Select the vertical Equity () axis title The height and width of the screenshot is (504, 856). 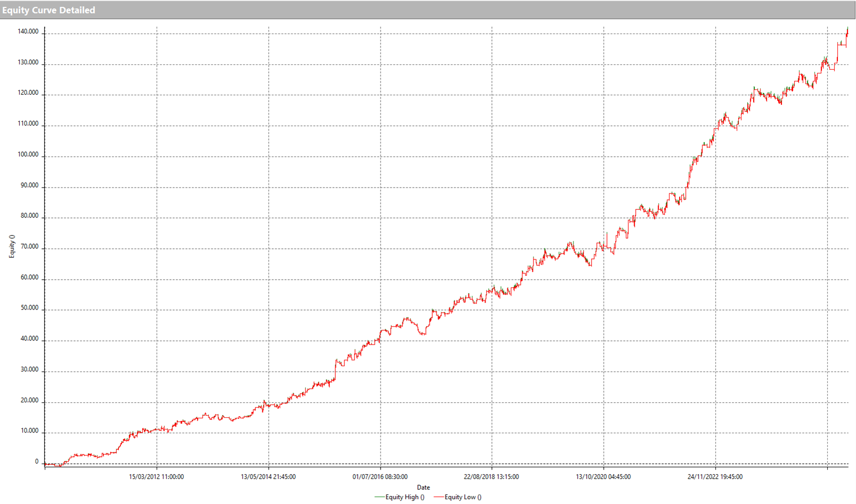tap(12, 247)
